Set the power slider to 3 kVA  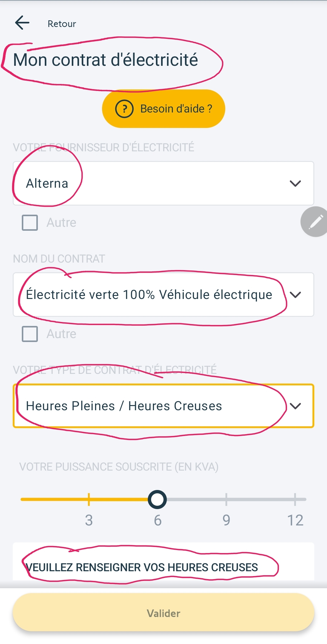pos(89,499)
